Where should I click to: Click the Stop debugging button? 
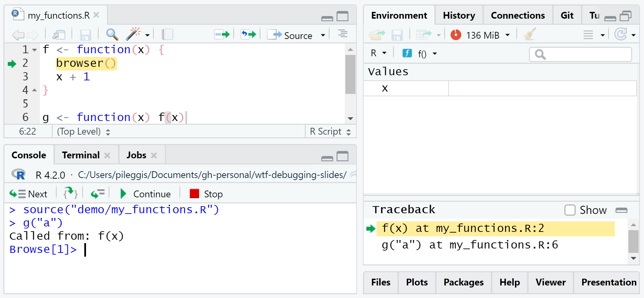[206, 194]
